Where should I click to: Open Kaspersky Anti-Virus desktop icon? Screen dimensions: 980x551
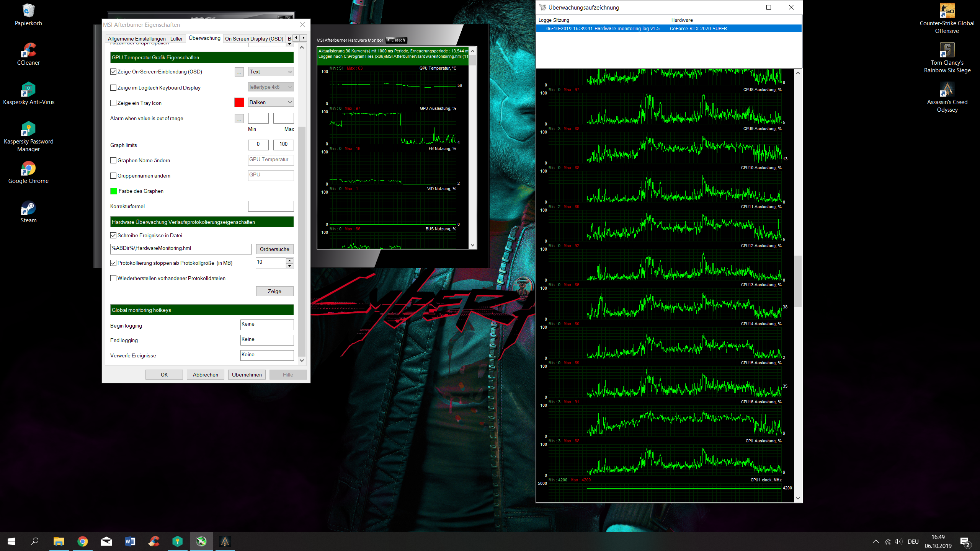(x=28, y=90)
